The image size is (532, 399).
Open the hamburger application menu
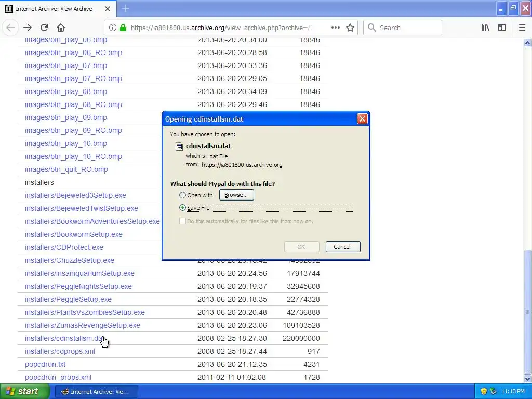[522, 28]
